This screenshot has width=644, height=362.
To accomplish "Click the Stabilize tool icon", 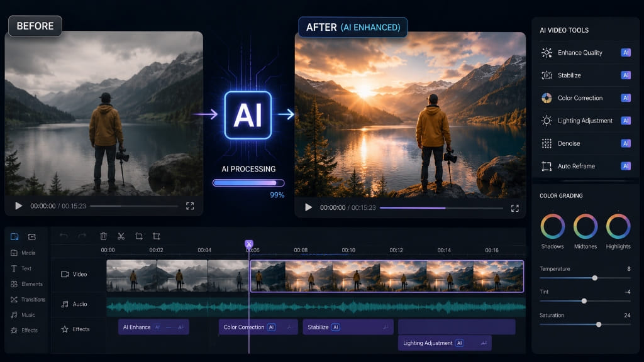I will (547, 75).
